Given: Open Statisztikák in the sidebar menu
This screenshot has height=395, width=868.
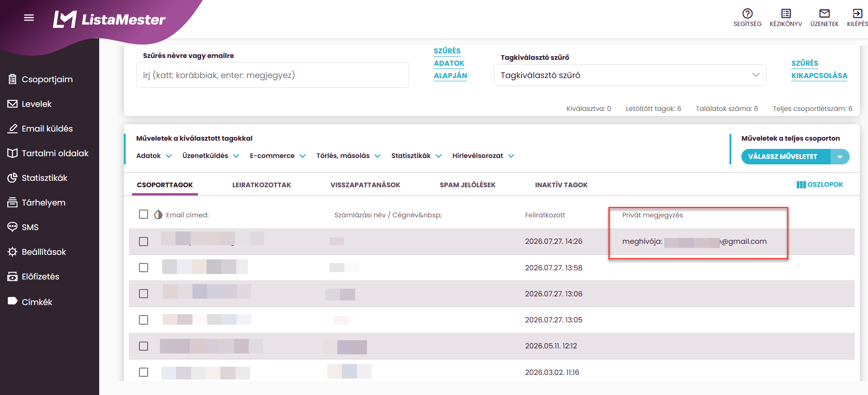Looking at the screenshot, I should [44, 178].
